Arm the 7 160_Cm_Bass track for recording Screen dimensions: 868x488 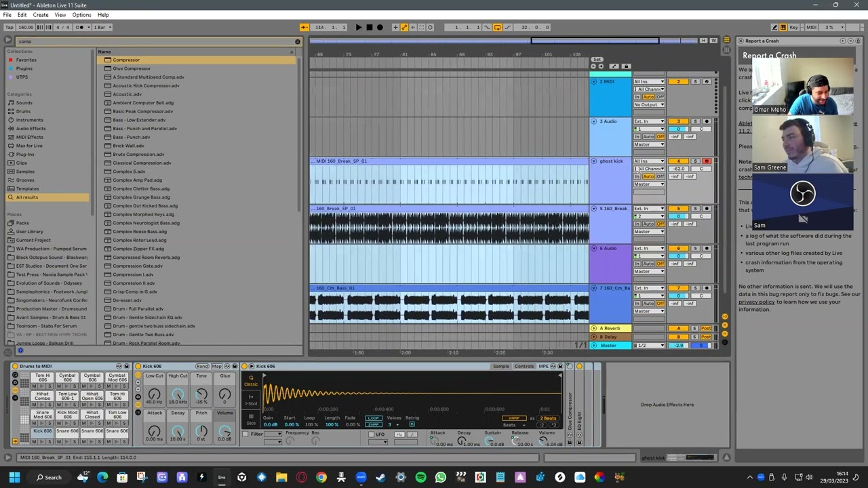[707, 289]
